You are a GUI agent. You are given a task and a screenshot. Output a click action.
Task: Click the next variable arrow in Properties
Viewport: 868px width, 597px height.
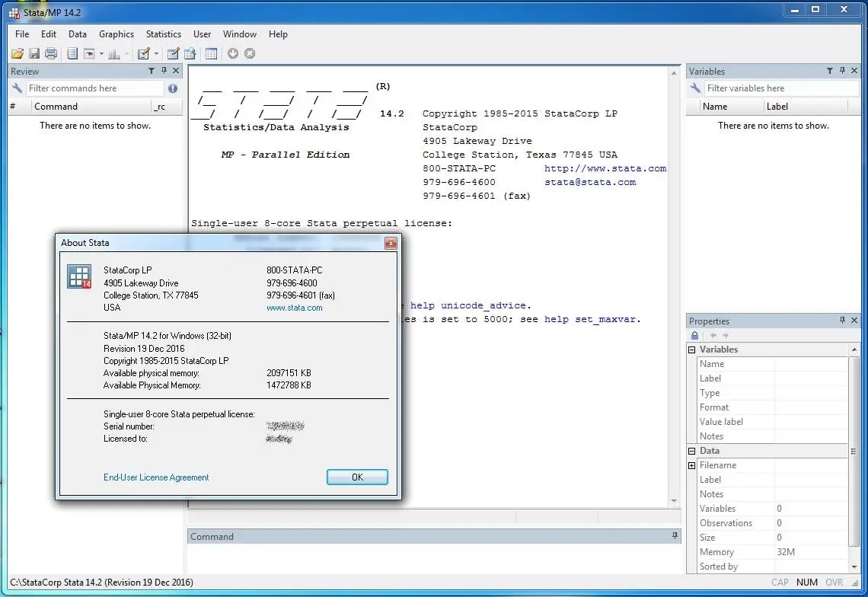725,336
